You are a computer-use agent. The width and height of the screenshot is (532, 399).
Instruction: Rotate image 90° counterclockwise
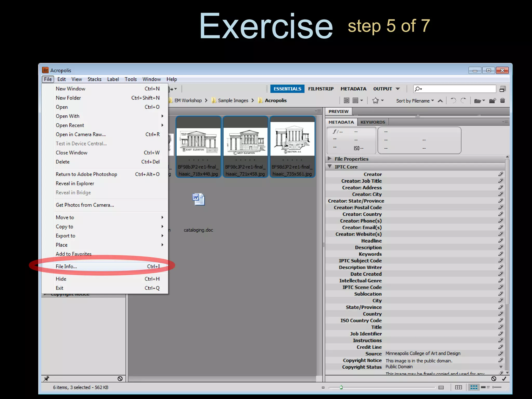click(x=453, y=101)
